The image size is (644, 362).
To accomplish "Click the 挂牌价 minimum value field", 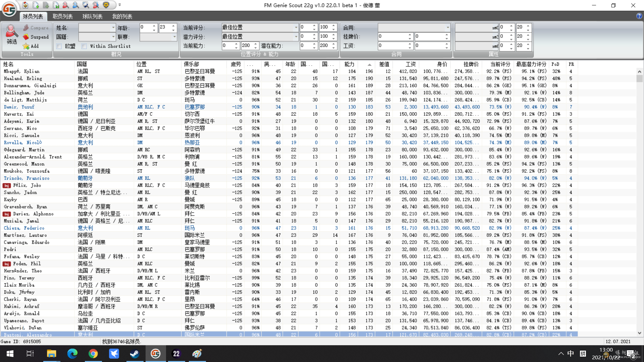I will pos(392,37).
